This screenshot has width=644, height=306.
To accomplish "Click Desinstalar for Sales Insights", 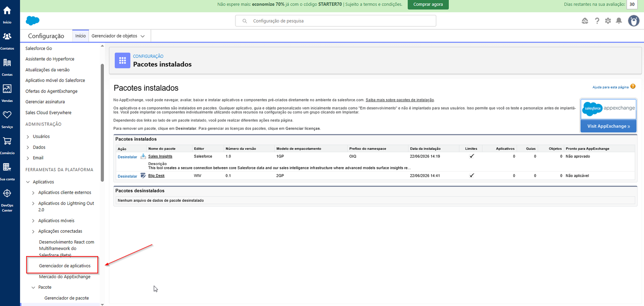I will coord(127,157).
